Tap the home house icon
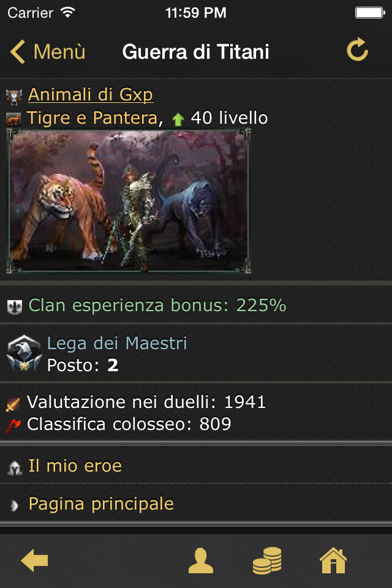 (x=333, y=560)
